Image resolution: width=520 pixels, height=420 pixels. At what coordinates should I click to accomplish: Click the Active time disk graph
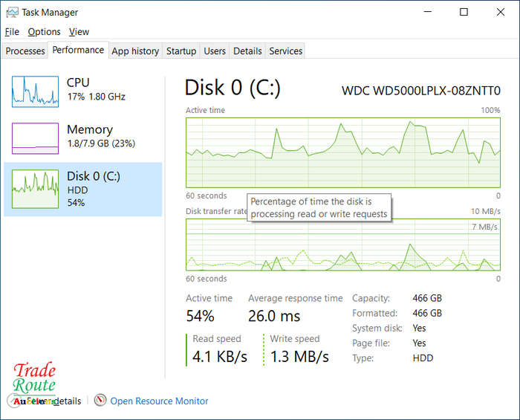pyautogui.click(x=342, y=152)
